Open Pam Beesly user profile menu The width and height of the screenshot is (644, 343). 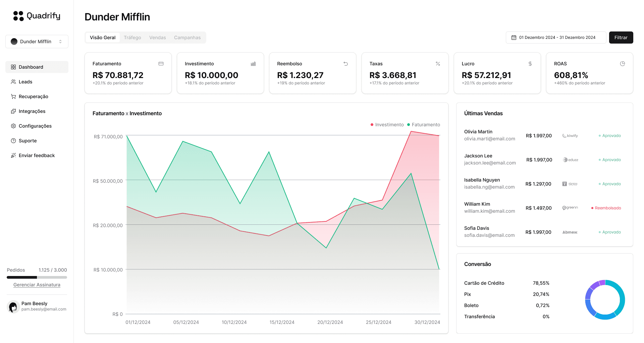[37, 306]
